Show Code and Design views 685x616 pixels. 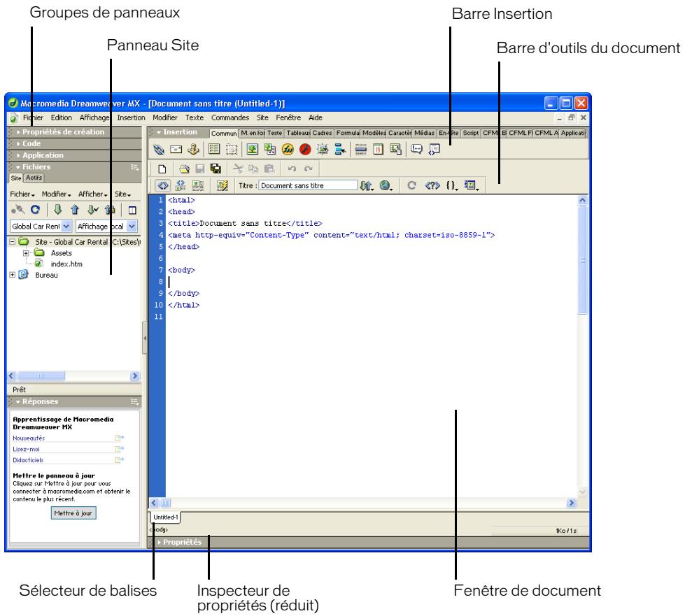pos(181,185)
